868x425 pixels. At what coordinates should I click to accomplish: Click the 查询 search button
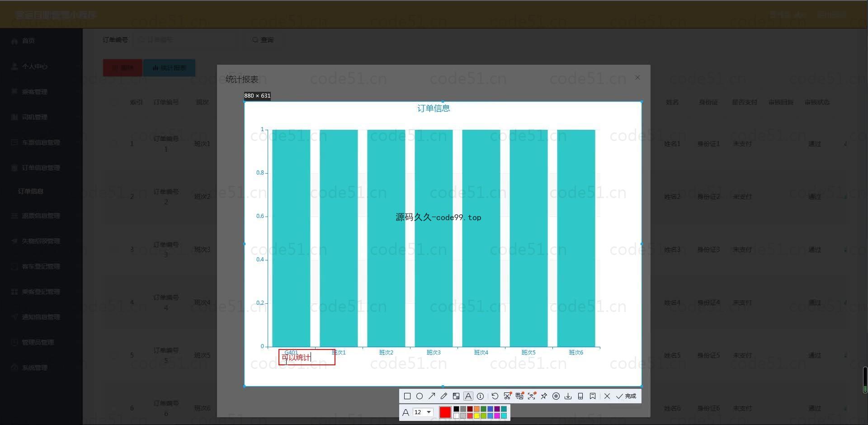263,40
